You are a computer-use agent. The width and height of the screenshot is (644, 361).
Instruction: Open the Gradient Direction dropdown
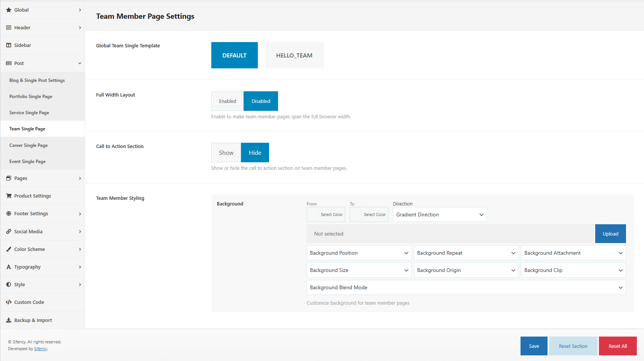tap(439, 215)
